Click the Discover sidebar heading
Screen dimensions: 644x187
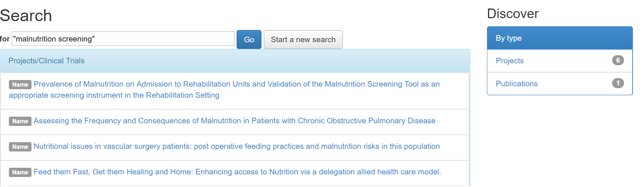pyautogui.click(x=513, y=14)
